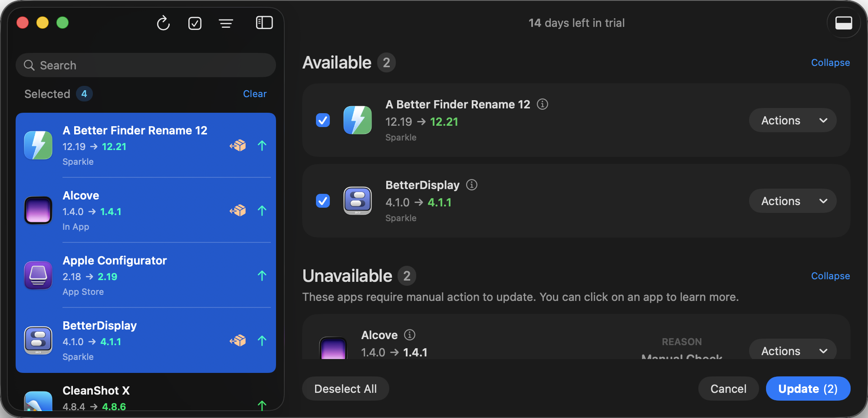Click Deselect All

coord(345,389)
